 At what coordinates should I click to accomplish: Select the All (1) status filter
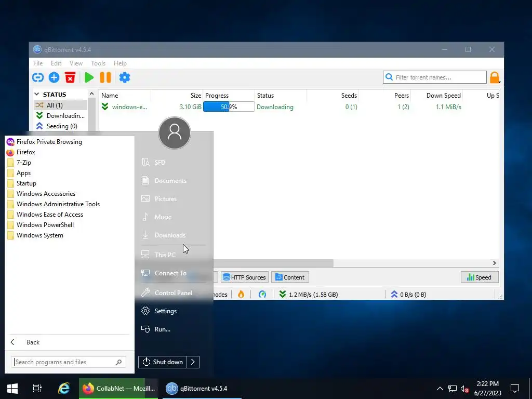60,105
